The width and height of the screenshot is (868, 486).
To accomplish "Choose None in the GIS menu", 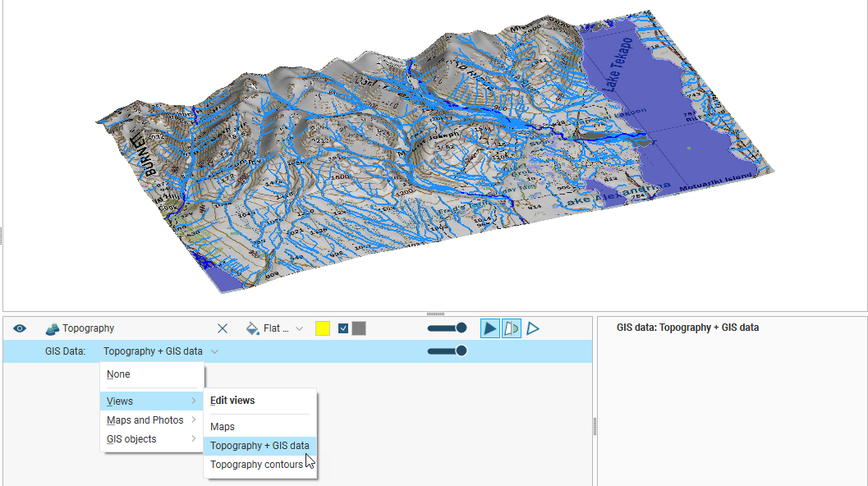I will tap(118, 374).
